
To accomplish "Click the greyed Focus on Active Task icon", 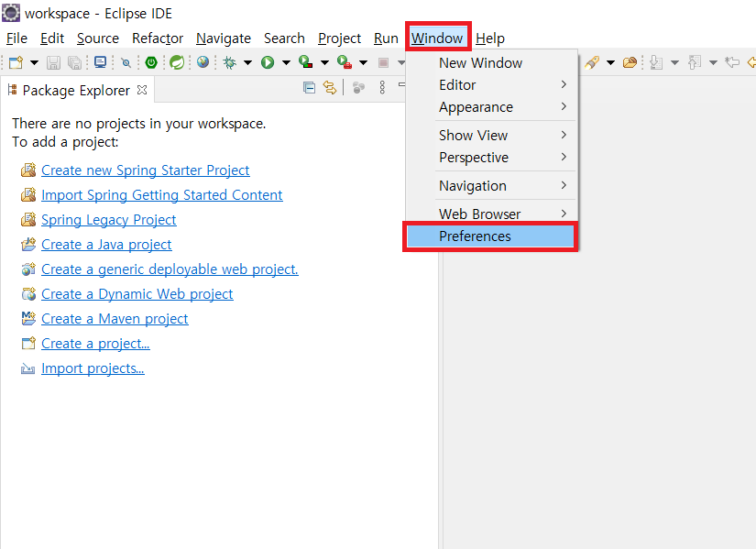I will pyautogui.click(x=358, y=87).
